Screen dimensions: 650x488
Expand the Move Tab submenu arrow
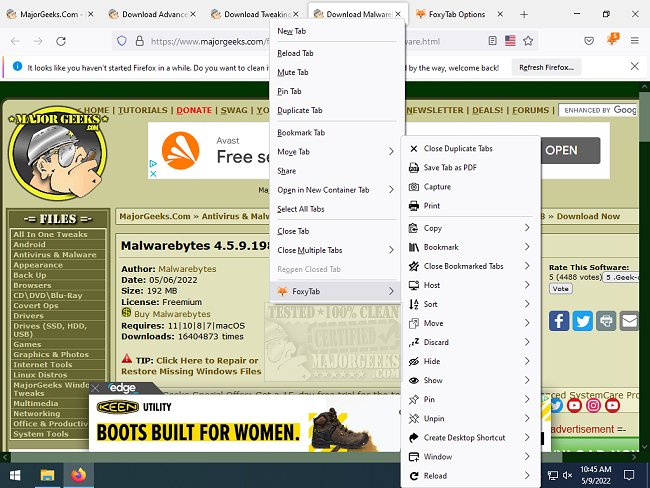(391, 152)
